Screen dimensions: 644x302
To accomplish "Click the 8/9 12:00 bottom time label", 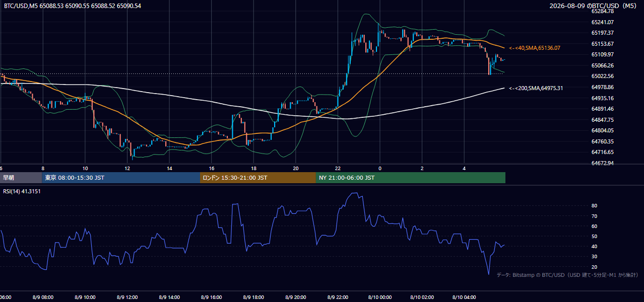I will [x=127, y=297].
